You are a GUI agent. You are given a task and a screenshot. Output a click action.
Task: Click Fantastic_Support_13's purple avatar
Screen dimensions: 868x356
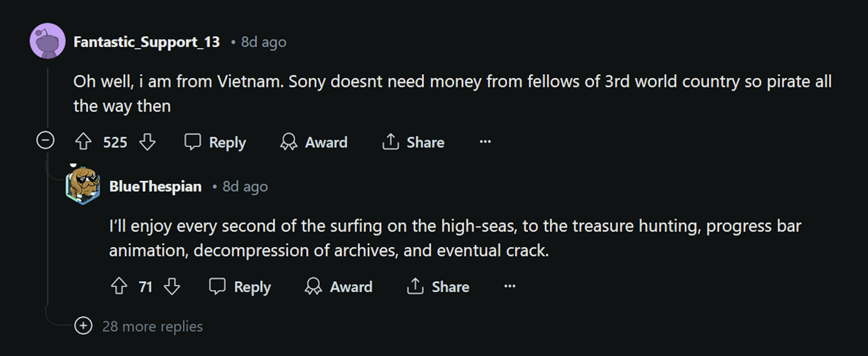click(x=47, y=41)
